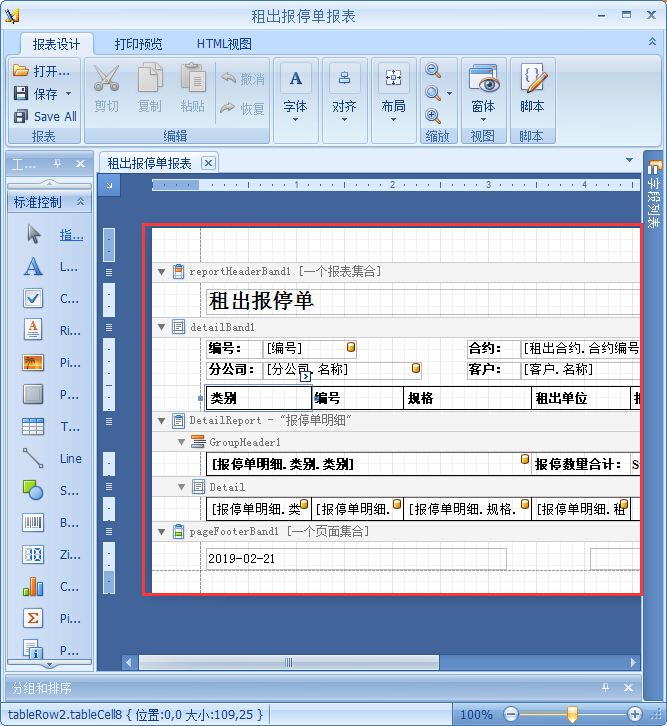Collapse the 标准控制 toolbox group

tap(80, 202)
